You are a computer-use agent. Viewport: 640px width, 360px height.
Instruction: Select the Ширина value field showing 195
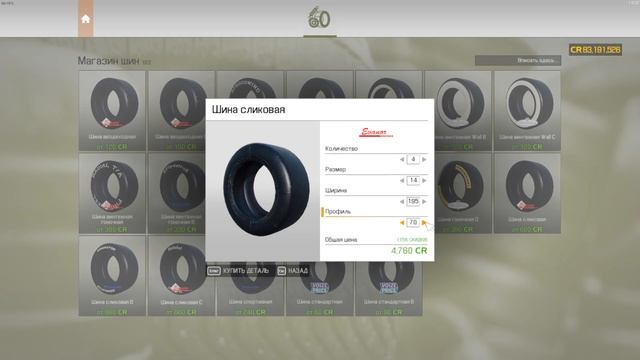coord(413,202)
